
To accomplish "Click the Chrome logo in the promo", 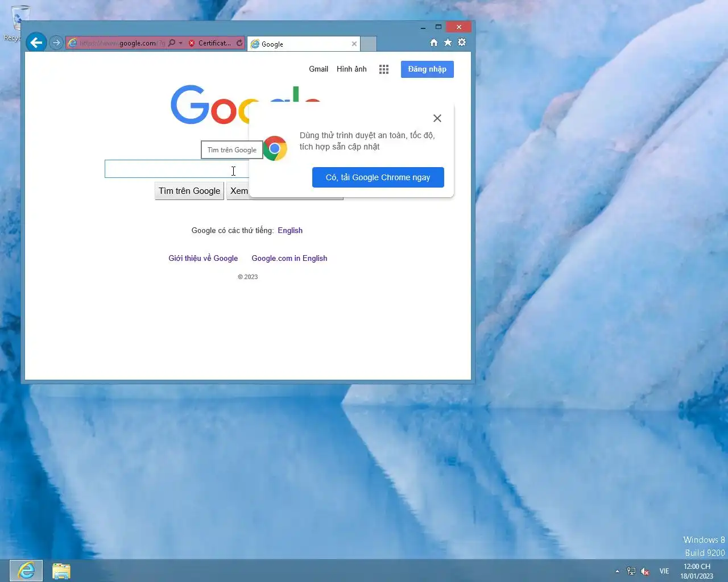I will point(275,148).
